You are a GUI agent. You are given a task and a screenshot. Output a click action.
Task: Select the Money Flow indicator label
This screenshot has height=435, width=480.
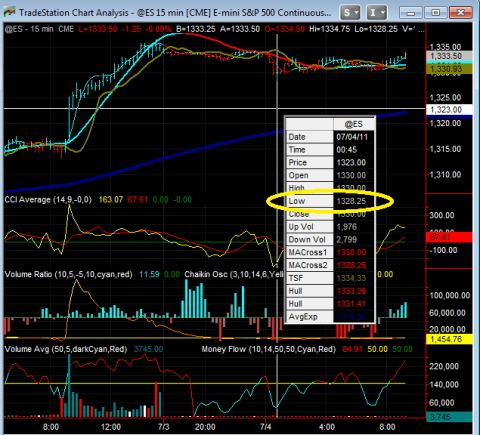tap(268, 349)
